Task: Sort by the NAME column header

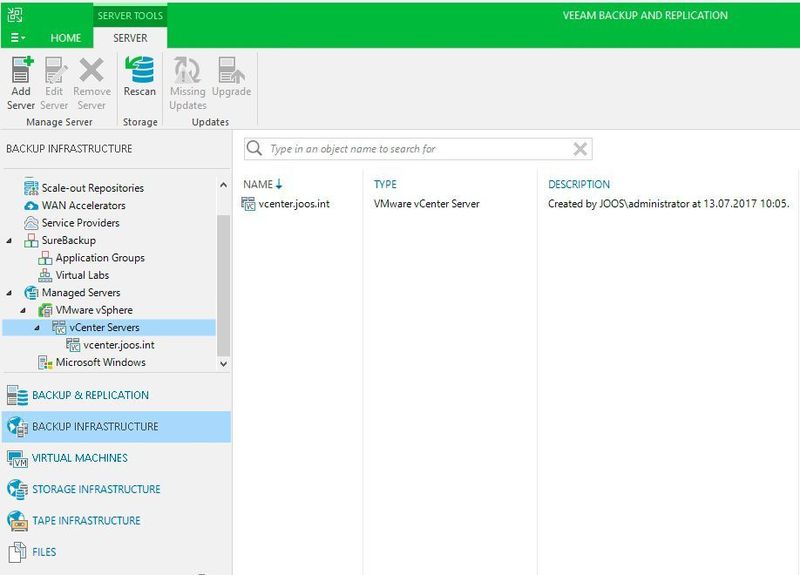Action: 262,184
